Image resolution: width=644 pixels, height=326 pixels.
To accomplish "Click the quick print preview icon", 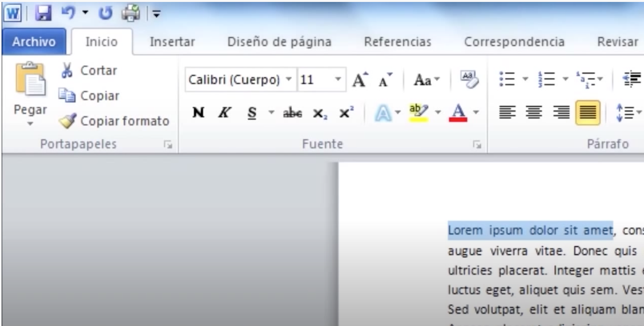I will [131, 14].
